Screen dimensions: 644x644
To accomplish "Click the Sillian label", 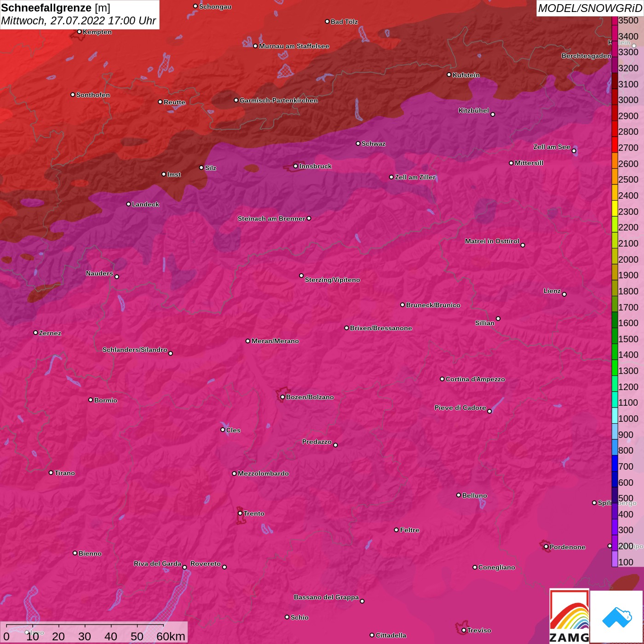I will (485, 323).
